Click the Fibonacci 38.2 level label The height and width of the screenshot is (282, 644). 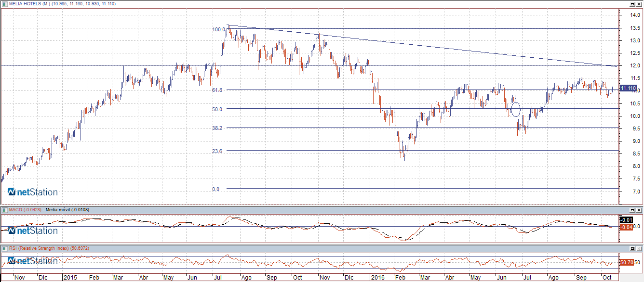pos(216,128)
